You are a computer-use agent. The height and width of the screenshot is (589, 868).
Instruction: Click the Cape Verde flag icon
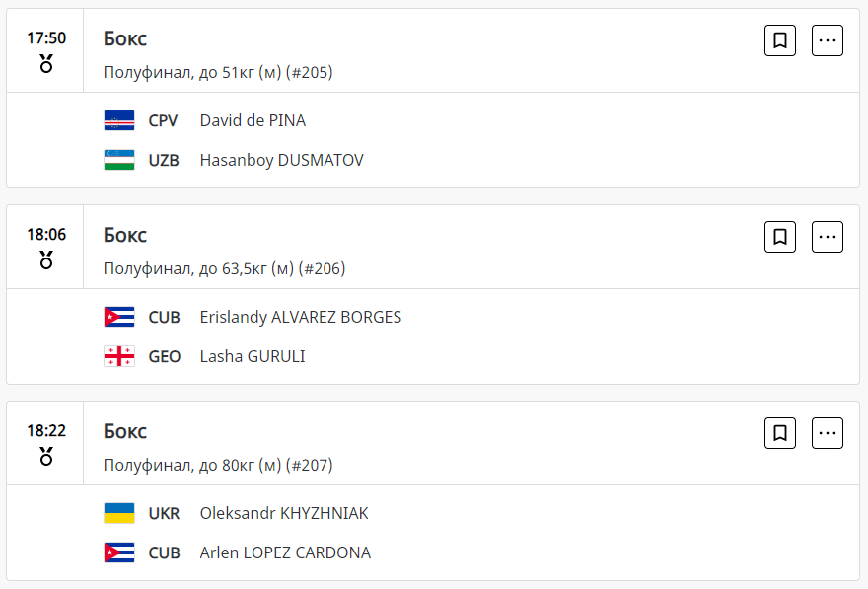(119, 121)
